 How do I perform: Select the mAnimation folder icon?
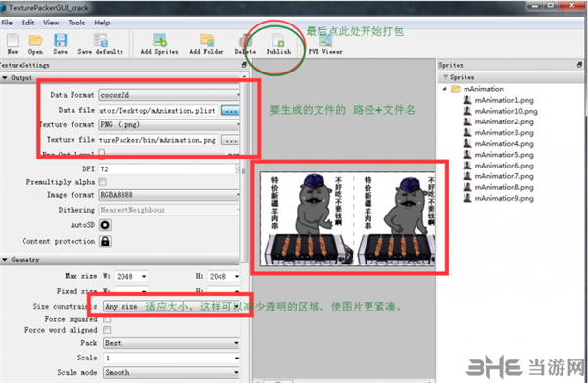tap(456, 89)
